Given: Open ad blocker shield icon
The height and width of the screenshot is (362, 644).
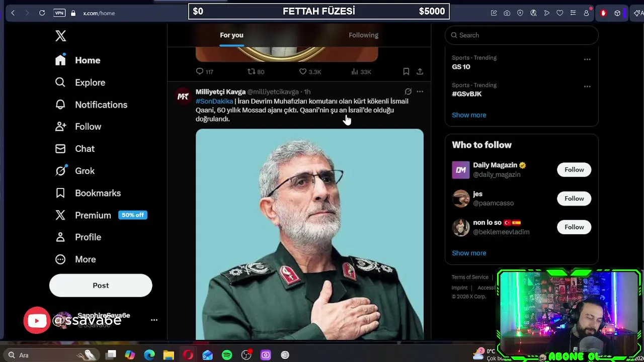Looking at the screenshot, I should coord(520,13).
